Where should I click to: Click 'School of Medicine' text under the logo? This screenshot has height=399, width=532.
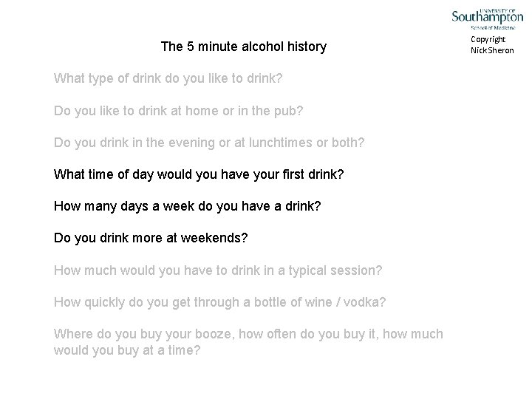click(493, 27)
